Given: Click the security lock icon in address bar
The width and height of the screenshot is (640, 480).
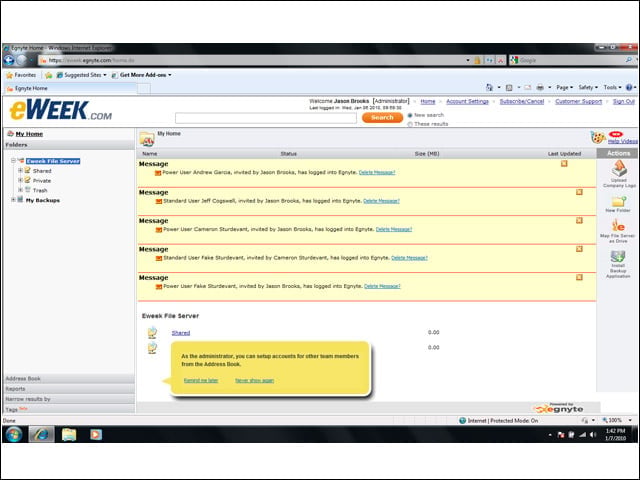Looking at the screenshot, I should click(x=477, y=60).
